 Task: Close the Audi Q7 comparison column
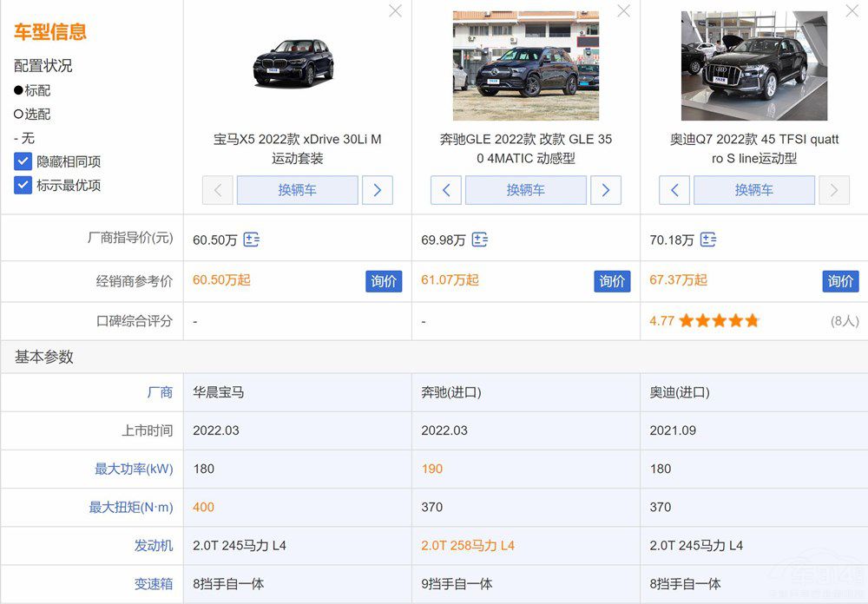coord(852,11)
